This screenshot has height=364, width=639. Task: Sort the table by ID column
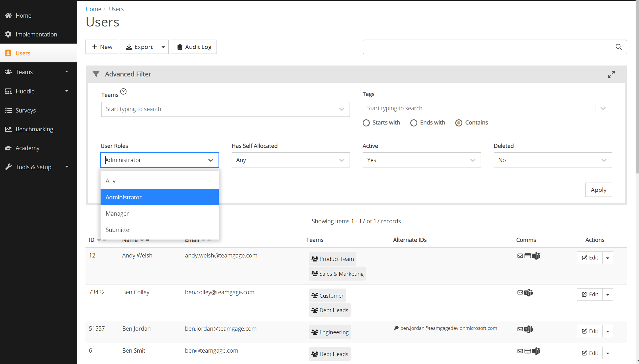click(x=92, y=240)
